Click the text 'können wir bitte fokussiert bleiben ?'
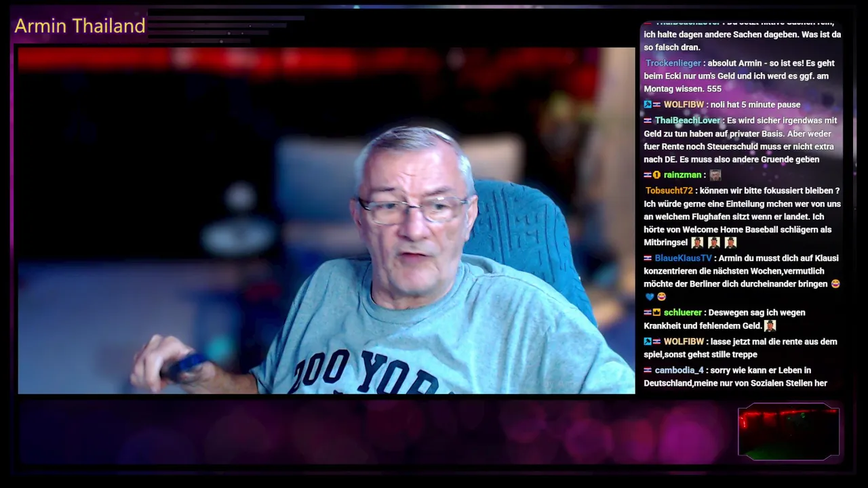Viewport: 868px width, 488px height. [770, 190]
